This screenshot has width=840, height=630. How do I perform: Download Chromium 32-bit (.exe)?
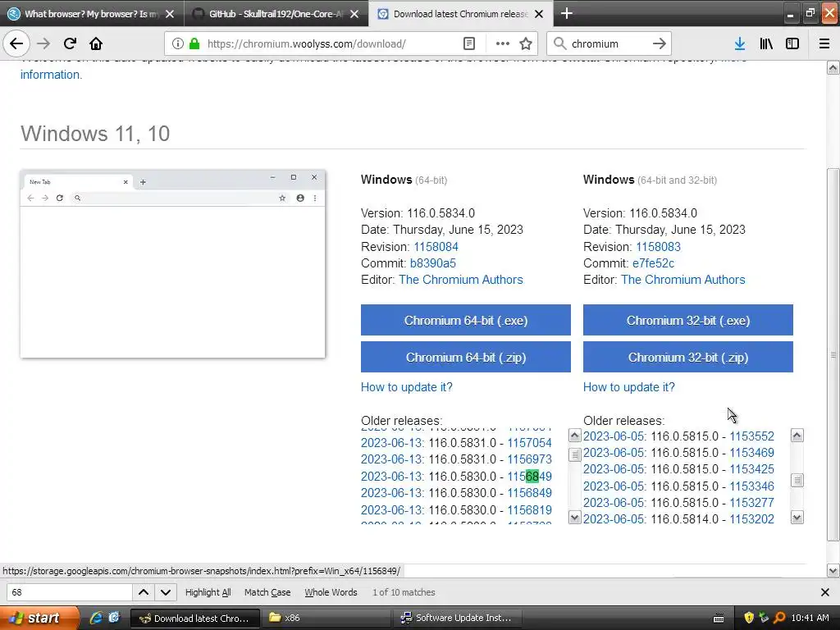click(x=688, y=320)
